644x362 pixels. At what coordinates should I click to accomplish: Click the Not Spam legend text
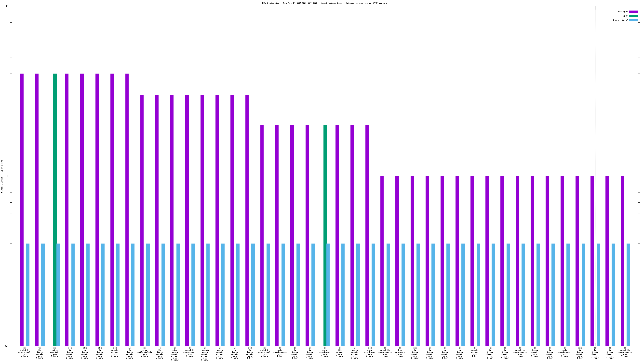[623, 12]
